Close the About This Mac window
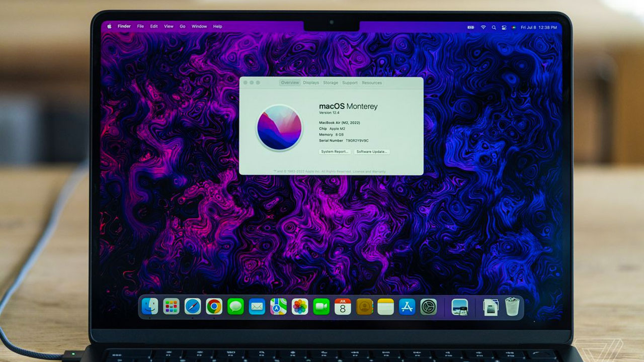 point(246,82)
